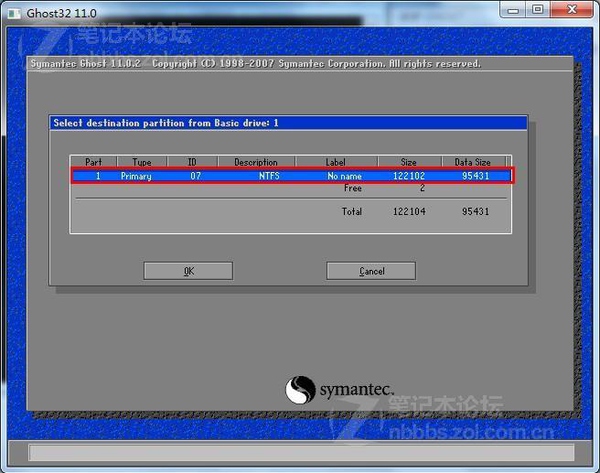Click the Type column header
600x473 pixels.
click(x=142, y=162)
